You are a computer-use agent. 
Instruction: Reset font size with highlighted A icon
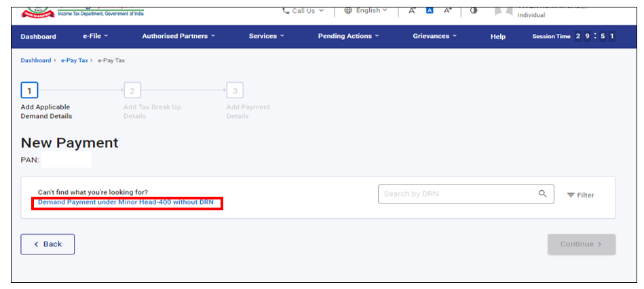(430, 11)
